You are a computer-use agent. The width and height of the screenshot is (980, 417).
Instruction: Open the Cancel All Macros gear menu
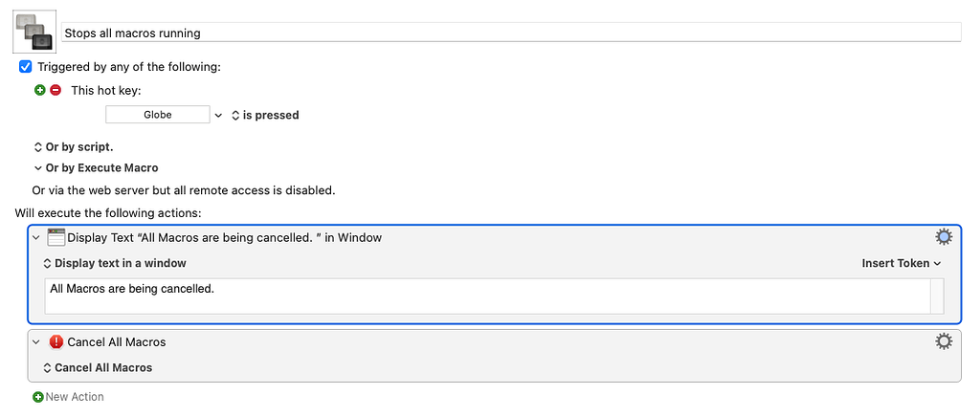pos(943,341)
